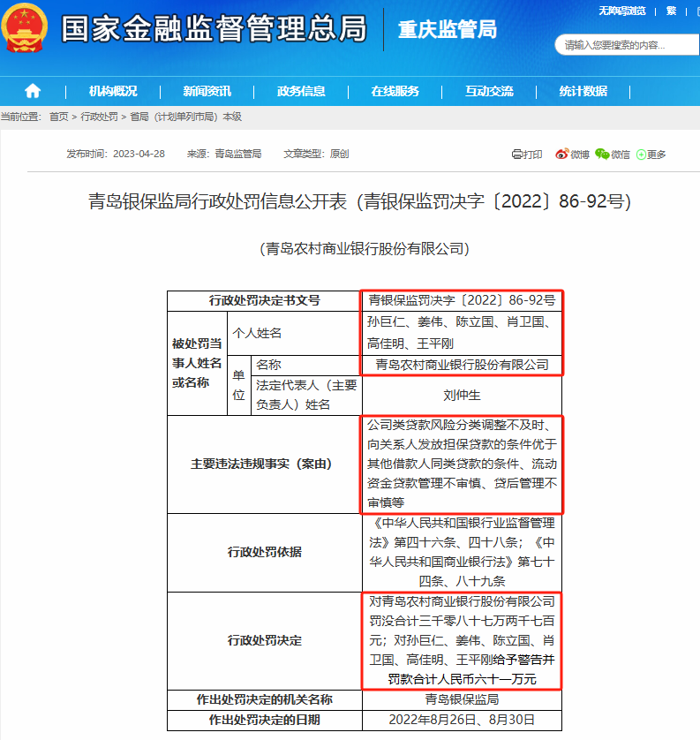Click the national emblem logo

point(24,27)
